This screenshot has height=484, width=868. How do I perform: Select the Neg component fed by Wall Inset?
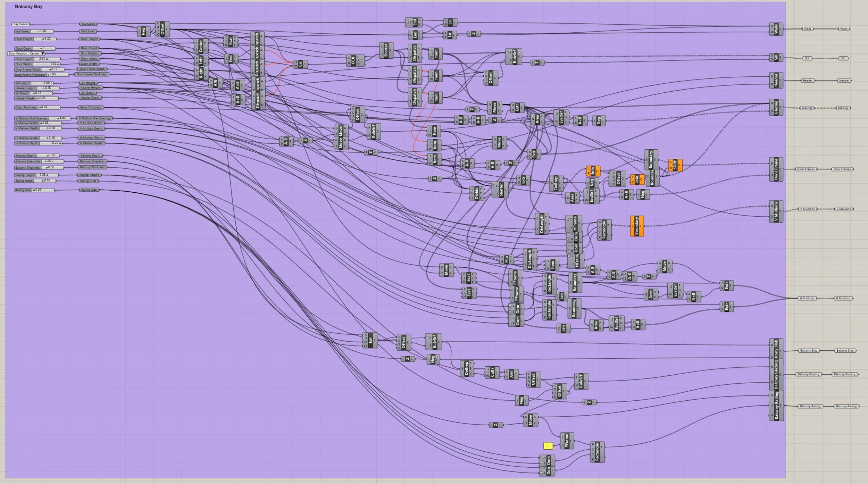pos(144,31)
